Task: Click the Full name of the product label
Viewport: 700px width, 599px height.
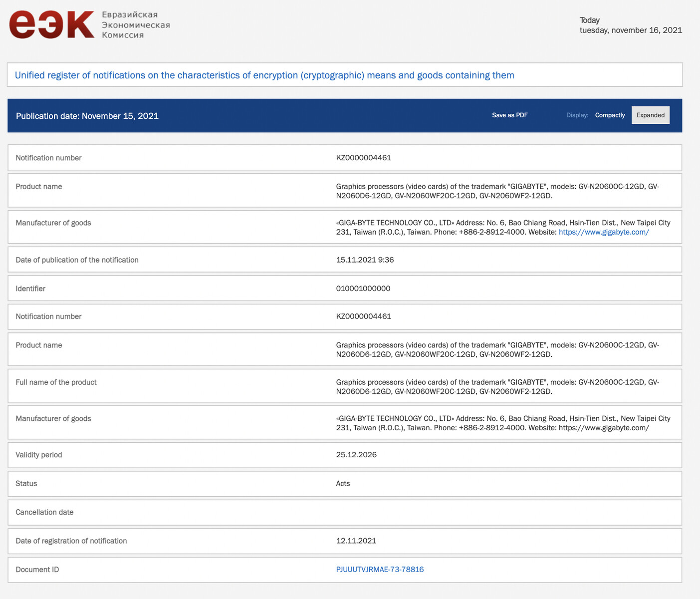Action: pyautogui.click(x=56, y=382)
